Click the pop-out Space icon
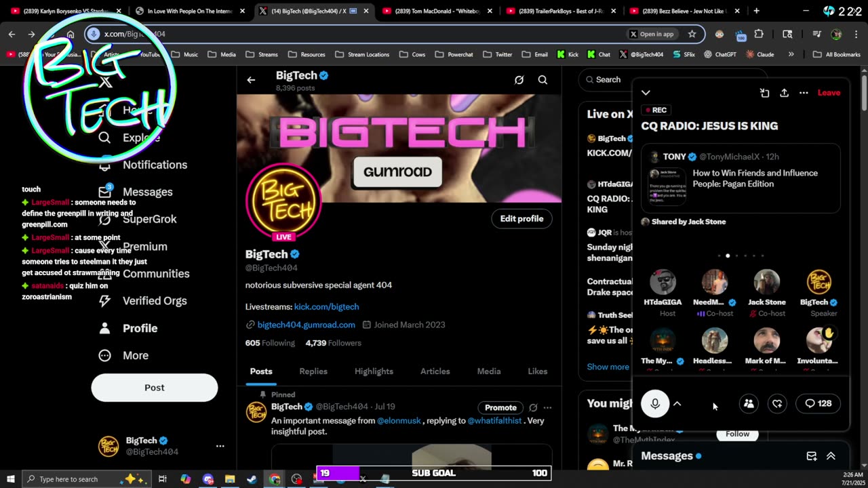868x488 pixels. pyautogui.click(x=764, y=93)
